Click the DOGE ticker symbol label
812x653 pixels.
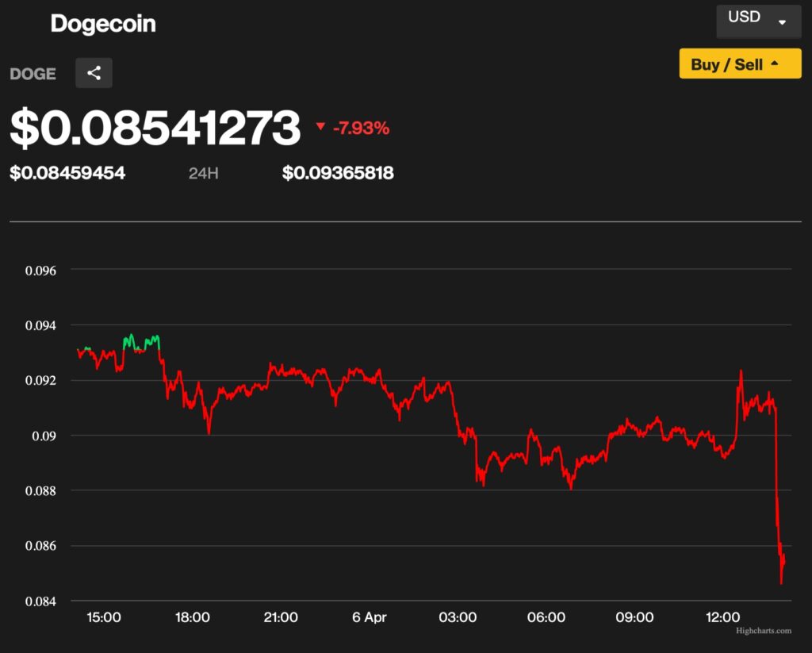pos(33,74)
